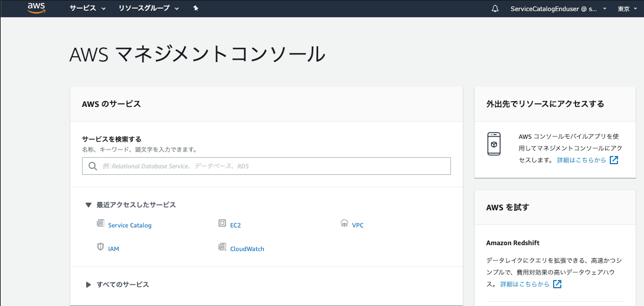Click the magnifier search icon
644x306 pixels.
[x=93, y=166]
